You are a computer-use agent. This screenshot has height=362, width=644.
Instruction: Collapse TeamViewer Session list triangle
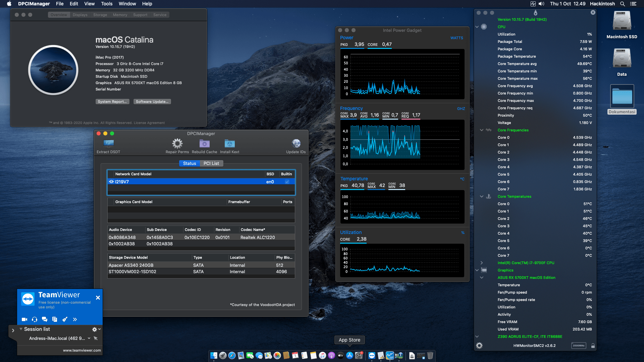[21, 329]
